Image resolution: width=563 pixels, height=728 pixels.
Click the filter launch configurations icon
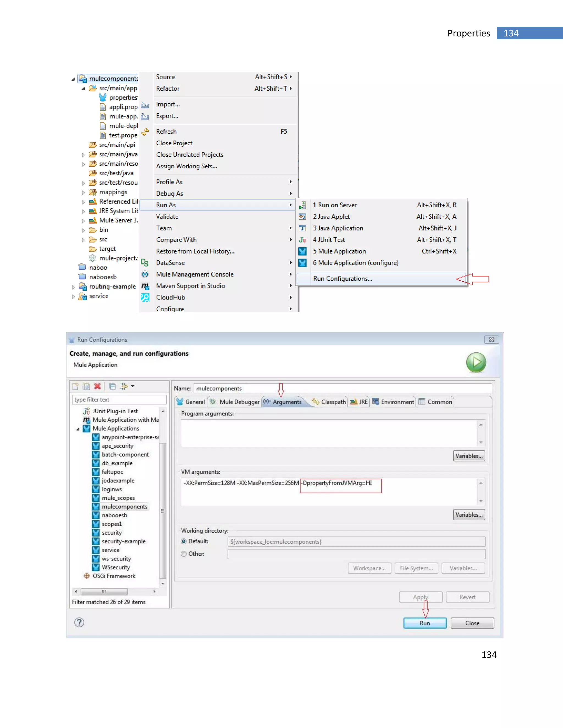pyautogui.click(x=124, y=386)
